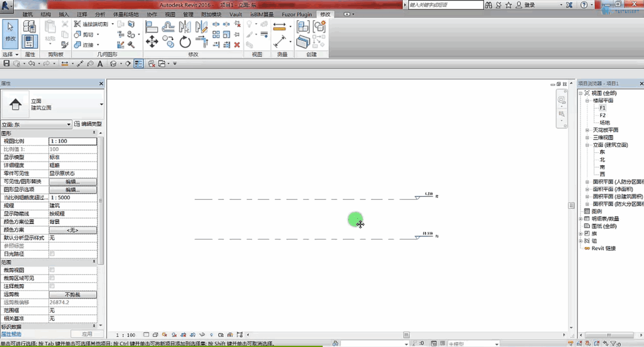Click the Scale tool icon
The image size is (644, 347).
click(226, 35)
